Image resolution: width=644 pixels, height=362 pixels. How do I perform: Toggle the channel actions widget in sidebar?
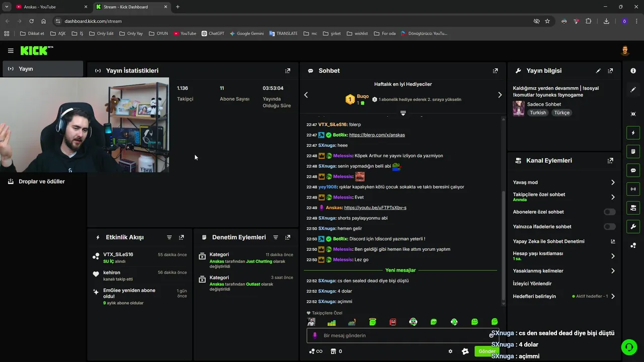click(633, 208)
